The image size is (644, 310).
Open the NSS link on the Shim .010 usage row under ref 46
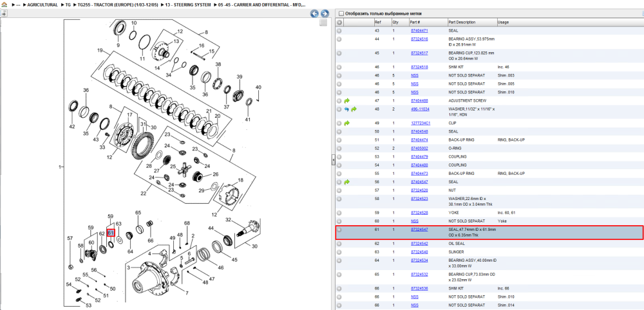tap(414, 92)
